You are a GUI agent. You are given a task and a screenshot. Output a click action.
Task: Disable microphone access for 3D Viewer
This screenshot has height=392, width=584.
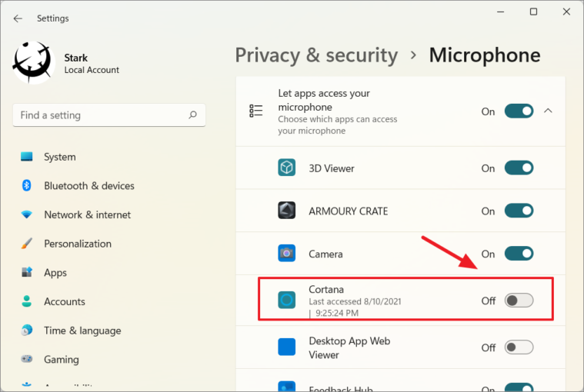tap(519, 168)
